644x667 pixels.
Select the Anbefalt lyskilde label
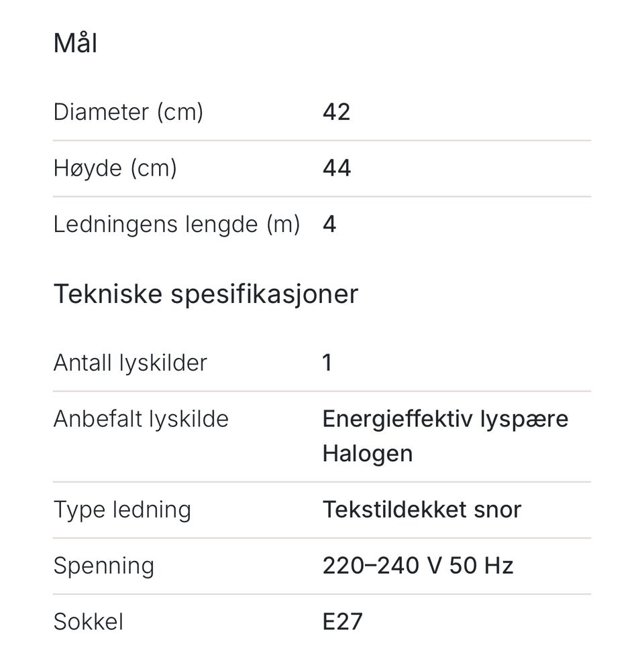141,420
